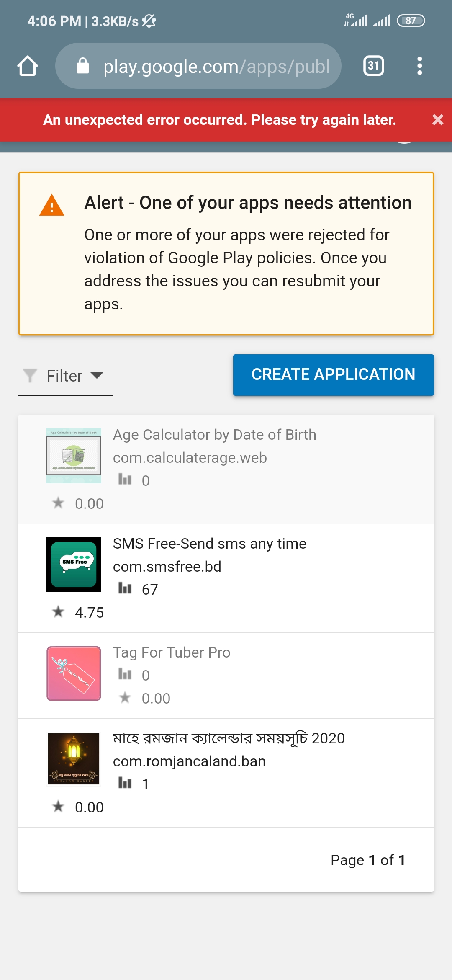This screenshot has height=980, width=452.
Task: Tap installs bar-chart icon for SMS Free
Action: [125, 588]
